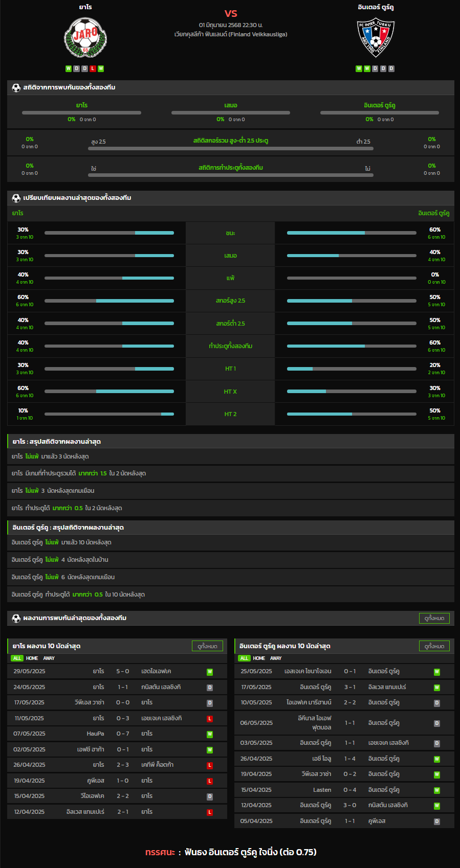Click L badge on Jaro 11/05/2025 match row
Viewport: 460px width, 868px height.
tap(210, 719)
